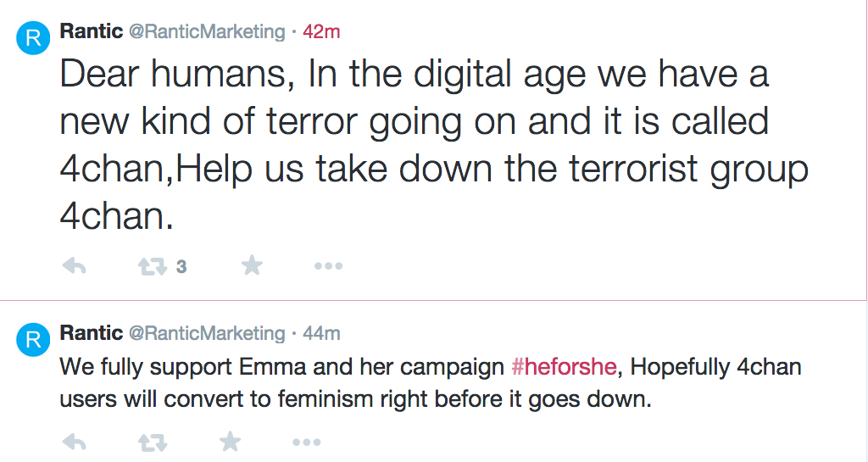Open Rantic profile name on 42m tweet
The width and height of the screenshot is (868, 462).
(x=91, y=31)
